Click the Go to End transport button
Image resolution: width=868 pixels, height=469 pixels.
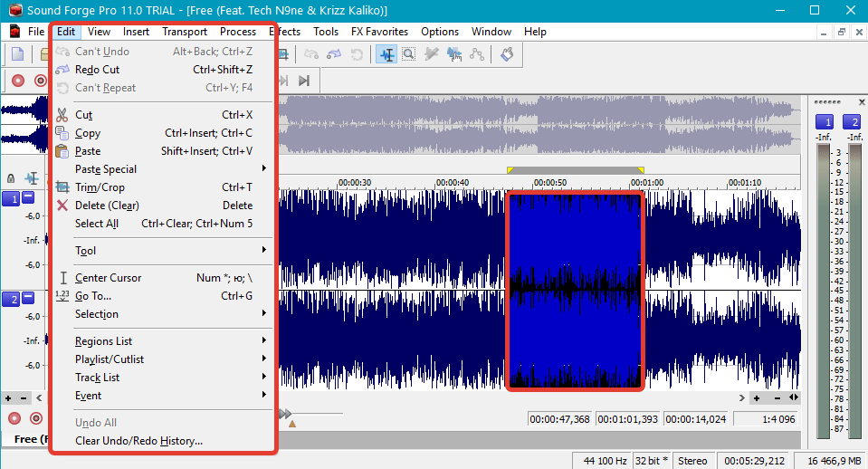(304, 81)
